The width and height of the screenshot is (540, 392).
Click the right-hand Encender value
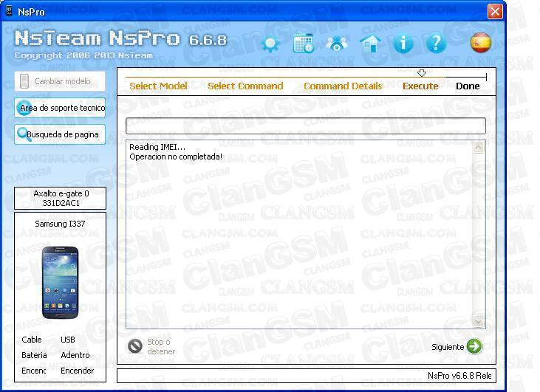coord(77,371)
